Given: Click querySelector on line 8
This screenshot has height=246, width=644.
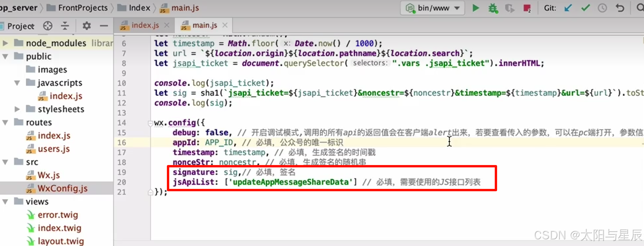Looking at the screenshot, I should [x=314, y=63].
